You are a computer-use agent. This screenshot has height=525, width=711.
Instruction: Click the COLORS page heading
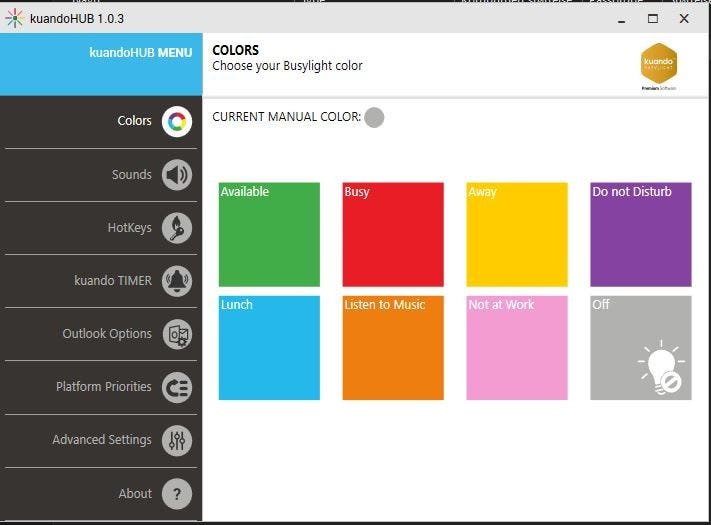click(235, 50)
